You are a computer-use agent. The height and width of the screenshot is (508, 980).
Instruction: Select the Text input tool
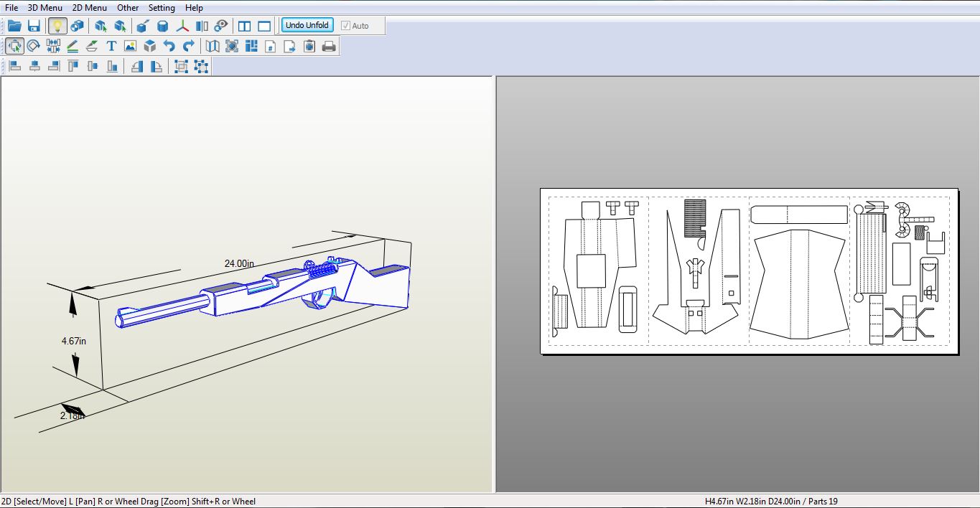[111, 46]
